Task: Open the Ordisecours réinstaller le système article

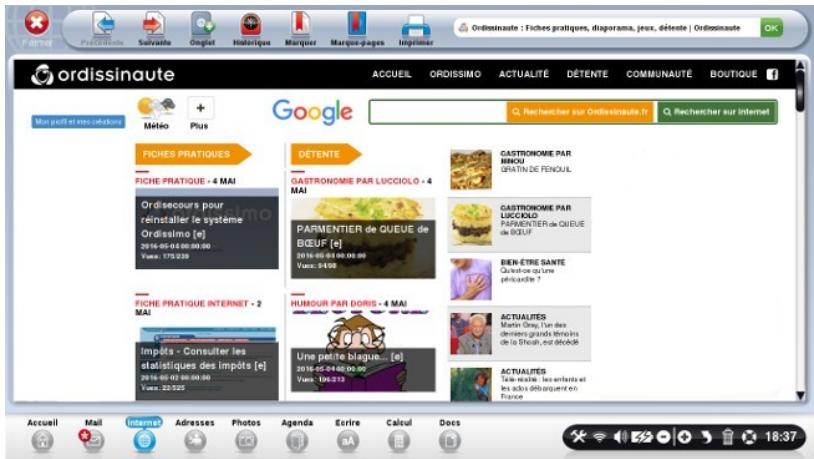Action: [207, 228]
